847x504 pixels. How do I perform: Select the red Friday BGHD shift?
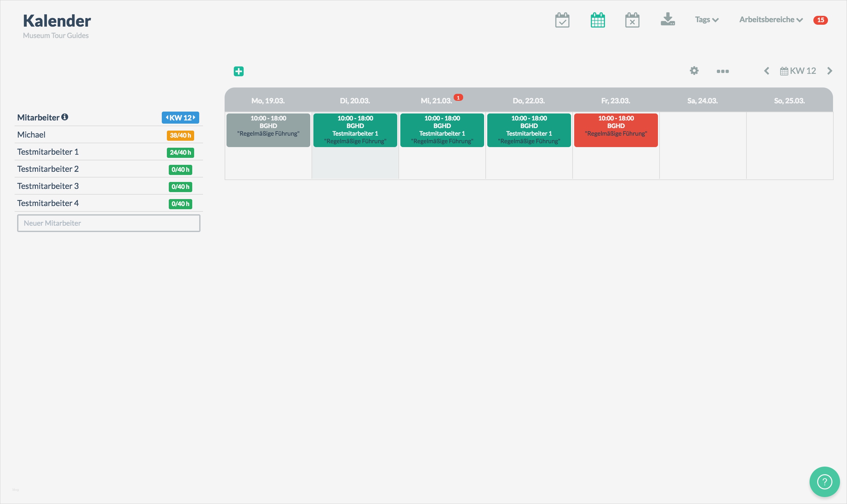pos(616,130)
